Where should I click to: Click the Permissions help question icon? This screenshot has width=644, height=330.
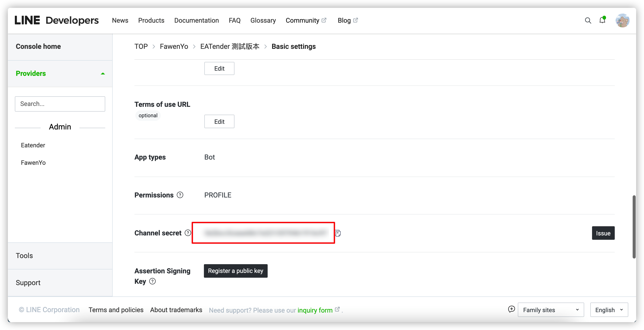180,195
